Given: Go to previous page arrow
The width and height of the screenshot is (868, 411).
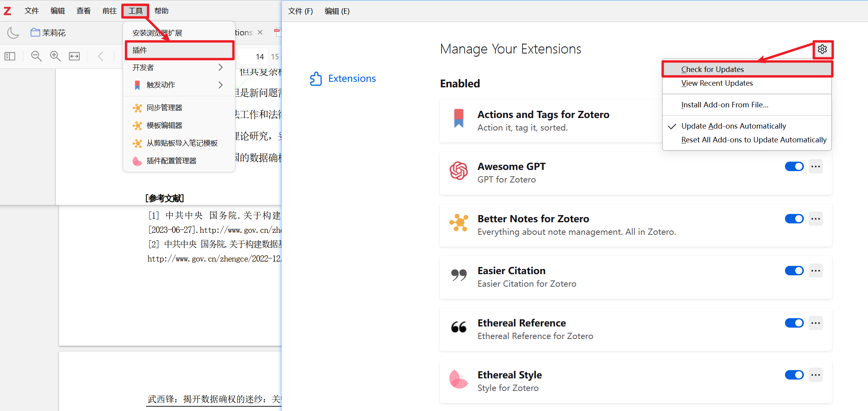Looking at the screenshot, I should [x=101, y=56].
